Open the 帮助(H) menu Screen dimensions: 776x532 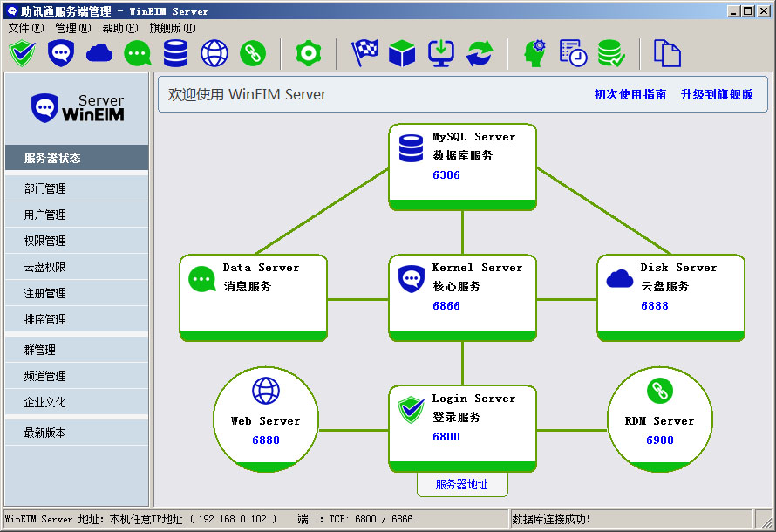[120, 28]
